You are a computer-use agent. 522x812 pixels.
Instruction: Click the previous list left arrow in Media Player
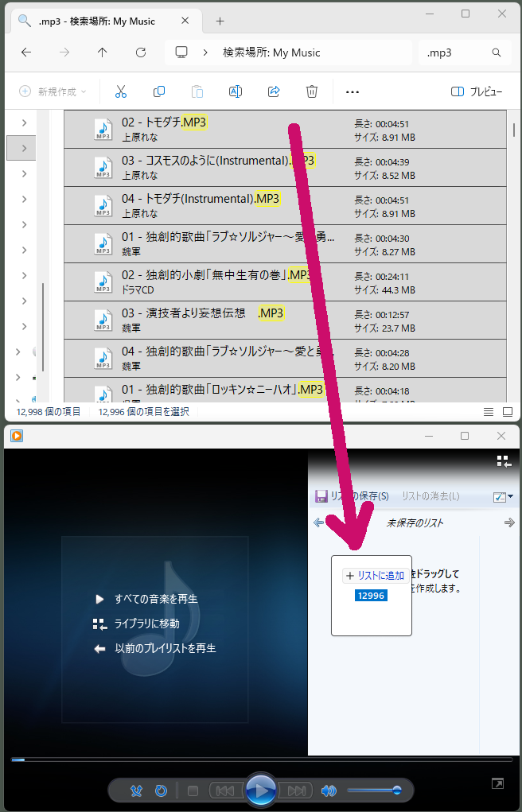click(x=319, y=523)
